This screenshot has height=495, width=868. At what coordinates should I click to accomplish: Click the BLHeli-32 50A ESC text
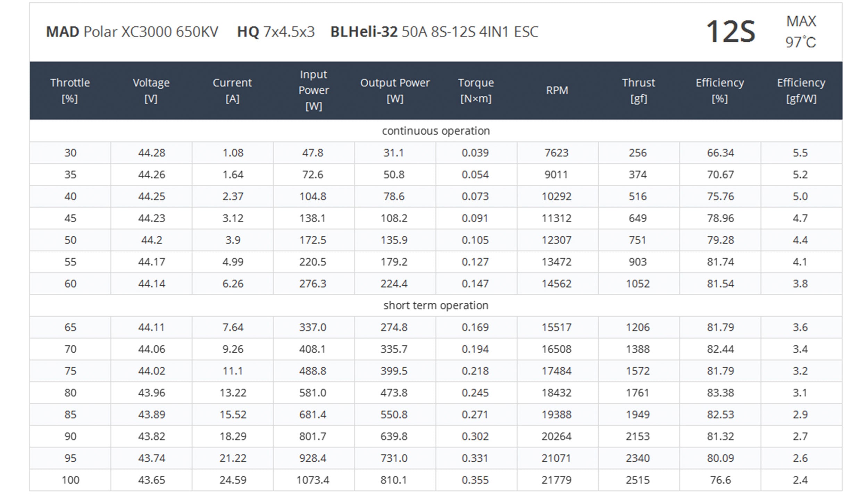point(434,32)
